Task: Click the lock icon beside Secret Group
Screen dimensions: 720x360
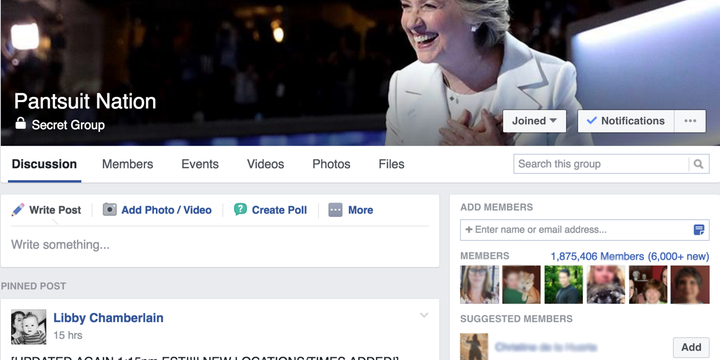Action: coord(20,124)
